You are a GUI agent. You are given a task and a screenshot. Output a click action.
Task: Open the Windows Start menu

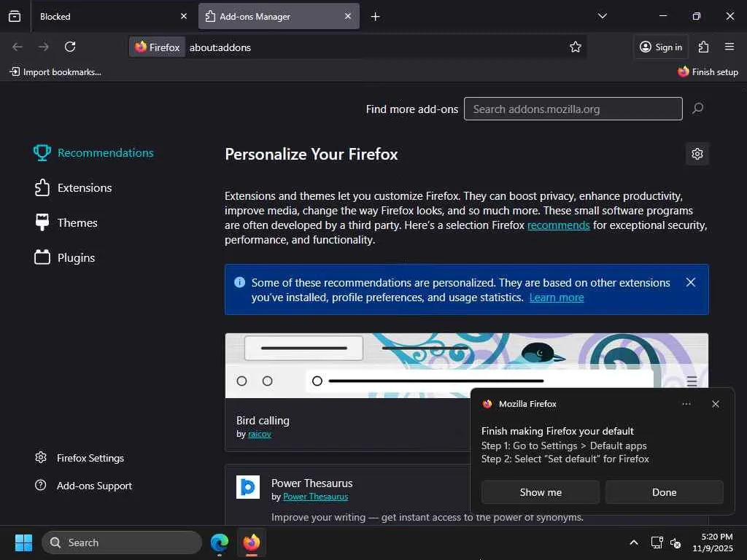pyautogui.click(x=23, y=542)
